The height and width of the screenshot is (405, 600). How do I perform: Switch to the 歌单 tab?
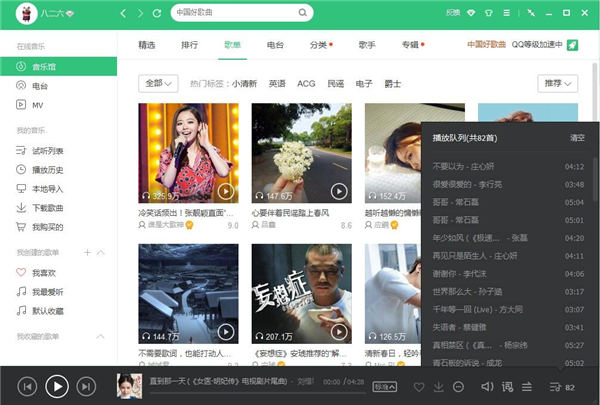tap(232, 45)
